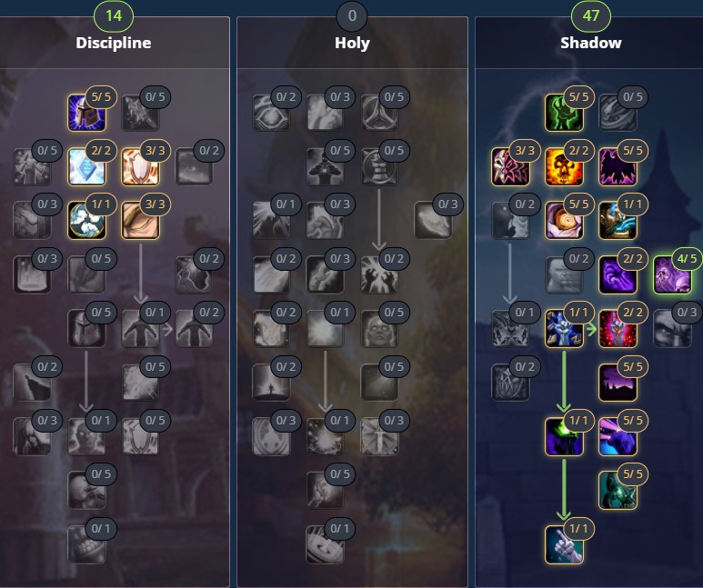Image resolution: width=703 pixels, height=588 pixels.
Task: Select the bottom 0/1 talent in Discipline tree
Action: (x=86, y=544)
